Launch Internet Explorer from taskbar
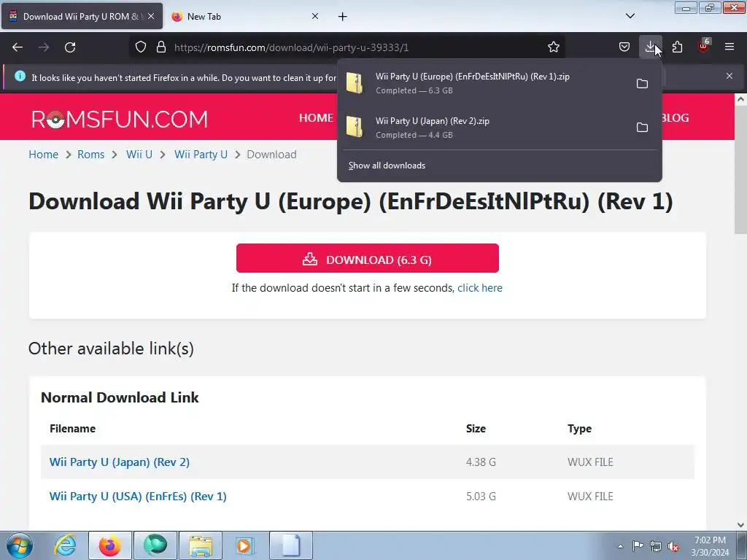 (x=65, y=545)
